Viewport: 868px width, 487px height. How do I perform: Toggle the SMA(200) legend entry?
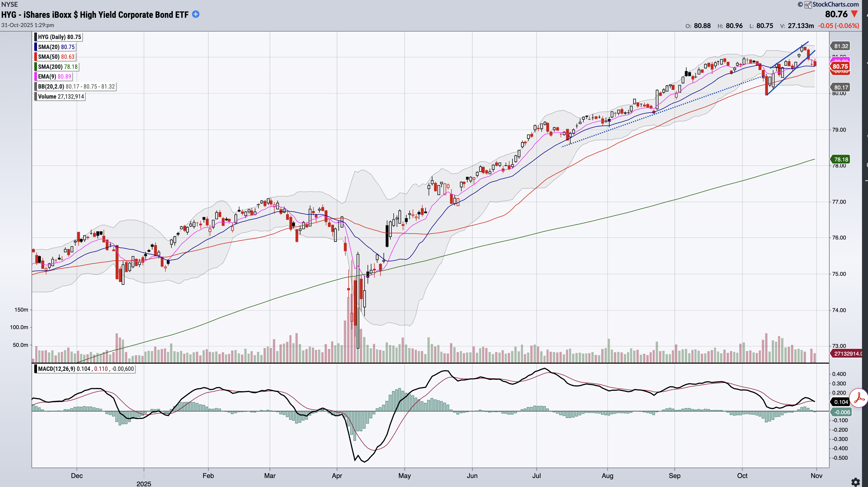[57, 67]
